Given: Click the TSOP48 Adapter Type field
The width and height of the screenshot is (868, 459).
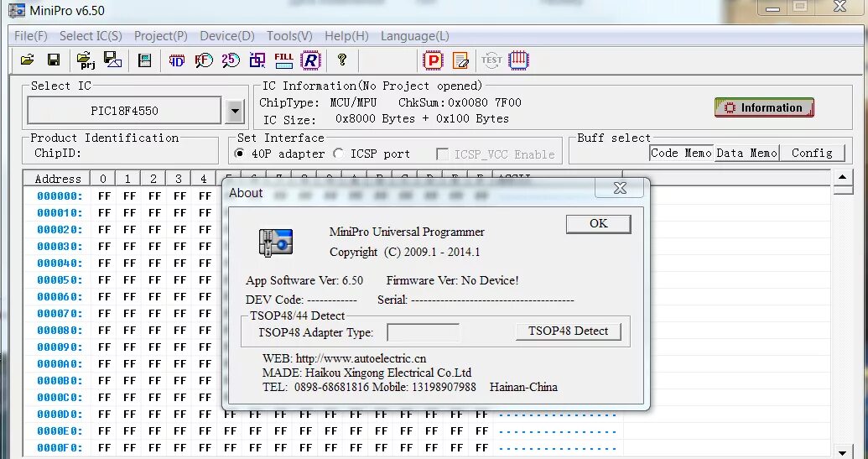Looking at the screenshot, I should coord(423,332).
